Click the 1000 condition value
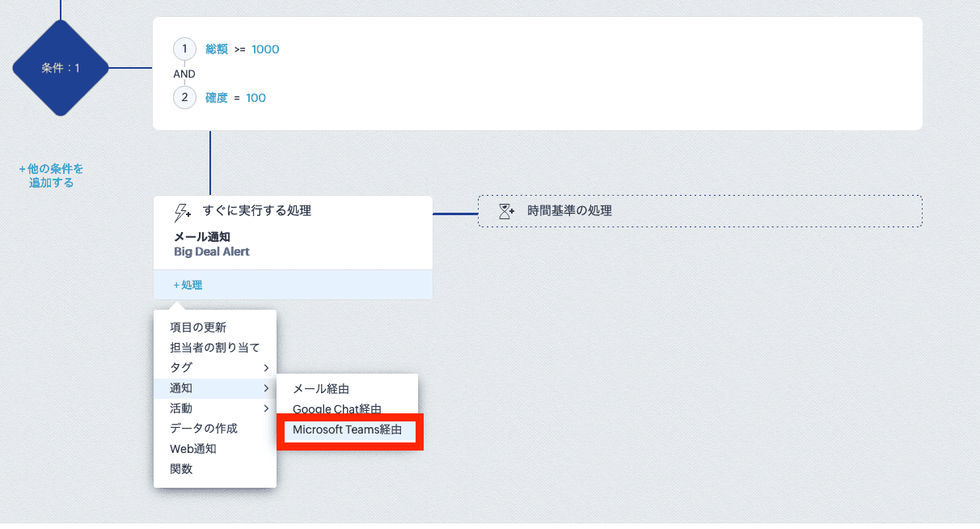Viewport: 980px width, 529px height. click(x=265, y=49)
